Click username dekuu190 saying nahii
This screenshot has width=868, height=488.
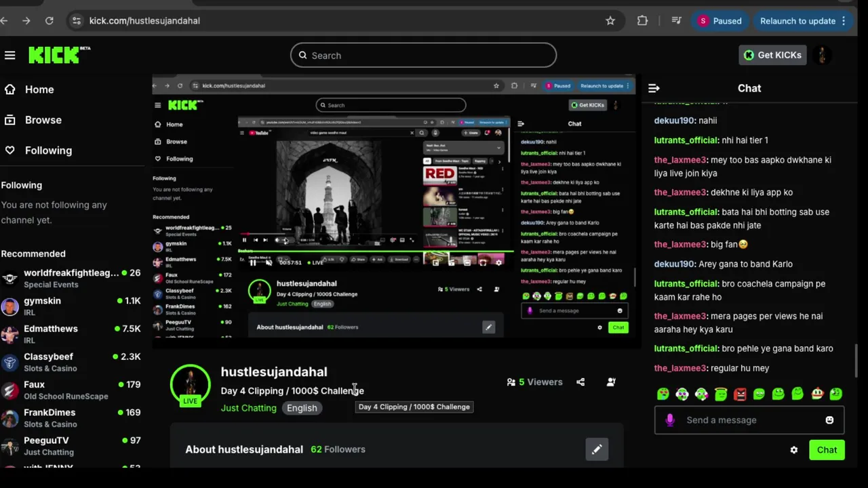(x=674, y=121)
